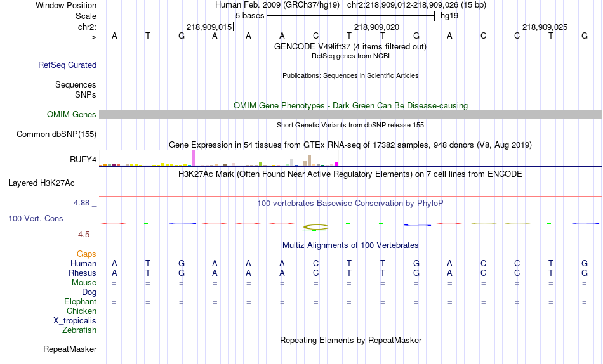
Task: Click the RUFY4 gene label
Action: [83, 160]
